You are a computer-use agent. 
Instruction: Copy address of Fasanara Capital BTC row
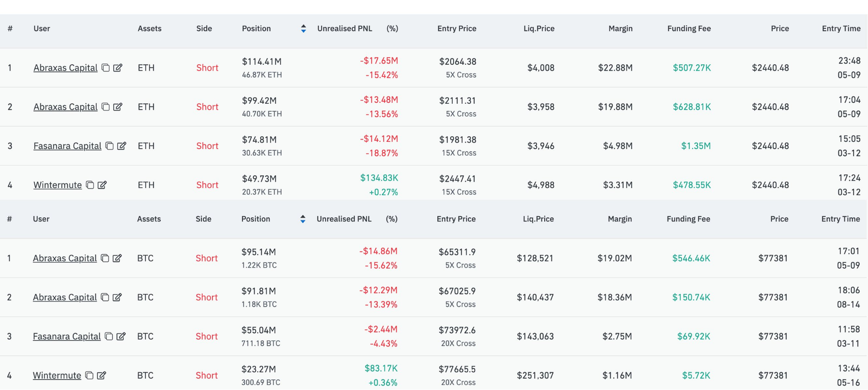(x=109, y=336)
